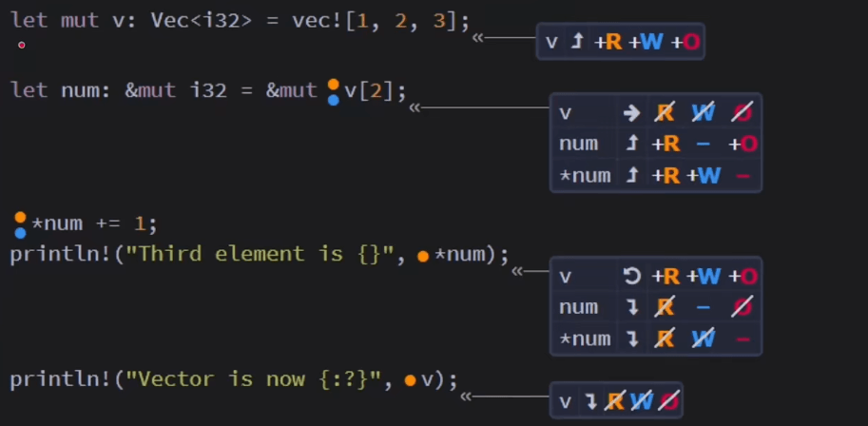
Task: Click the blue dot before v[2]
Action: point(334,100)
